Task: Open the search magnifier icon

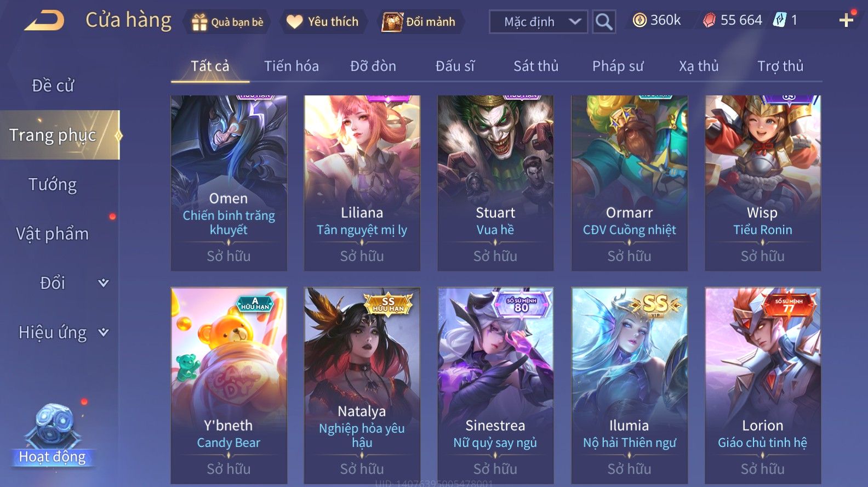Action: [x=604, y=22]
